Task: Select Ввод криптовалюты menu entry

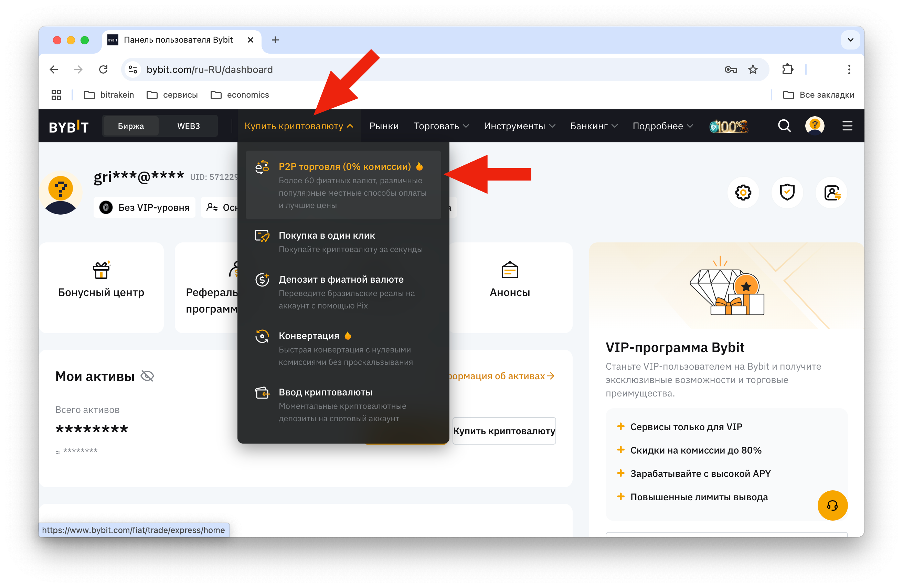Action: tap(343, 405)
